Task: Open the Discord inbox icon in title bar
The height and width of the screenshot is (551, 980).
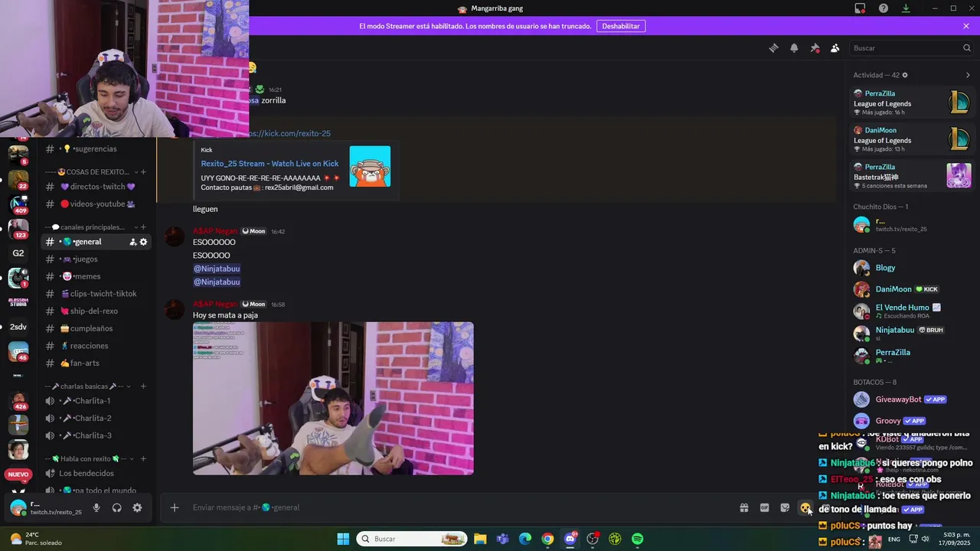Action: (x=860, y=8)
